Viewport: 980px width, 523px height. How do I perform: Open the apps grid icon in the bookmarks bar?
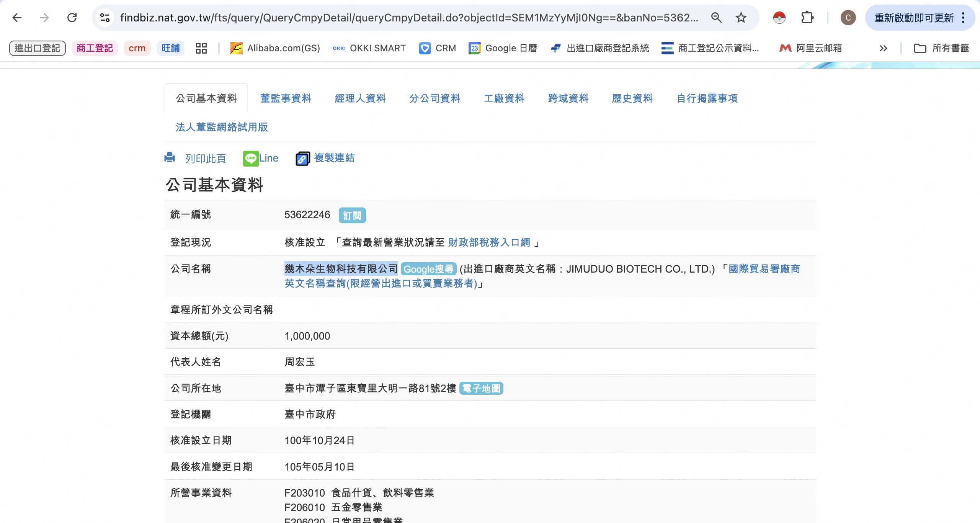[x=201, y=48]
